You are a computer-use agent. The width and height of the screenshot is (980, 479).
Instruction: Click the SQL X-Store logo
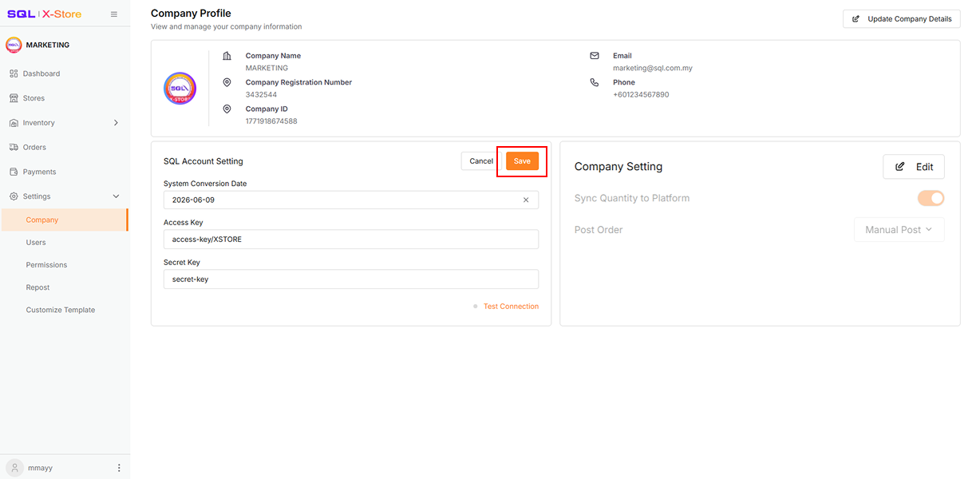click(x=45, y=14)
